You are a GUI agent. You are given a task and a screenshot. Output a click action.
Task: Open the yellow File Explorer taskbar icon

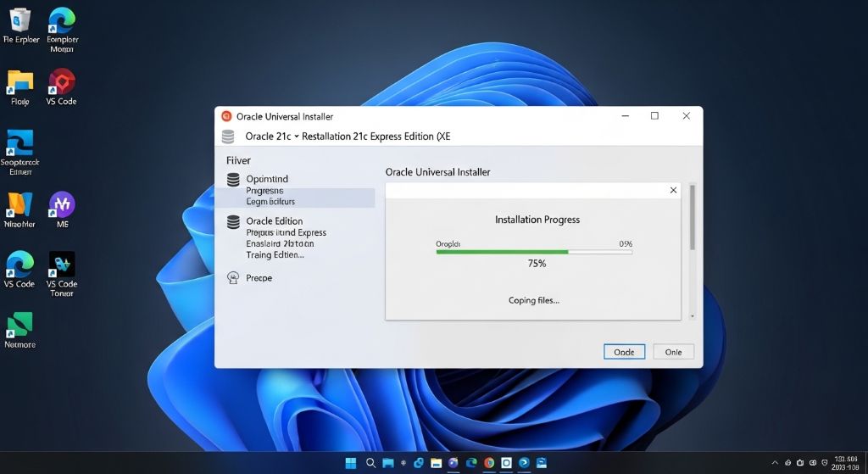click(437, 463)
